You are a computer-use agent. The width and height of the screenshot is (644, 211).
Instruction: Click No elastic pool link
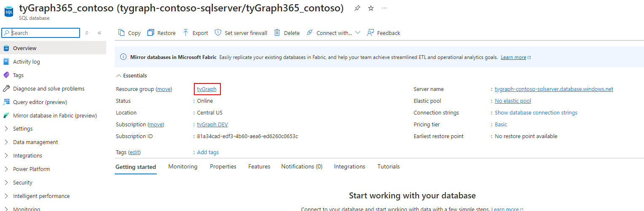click(x=513, y=101)
